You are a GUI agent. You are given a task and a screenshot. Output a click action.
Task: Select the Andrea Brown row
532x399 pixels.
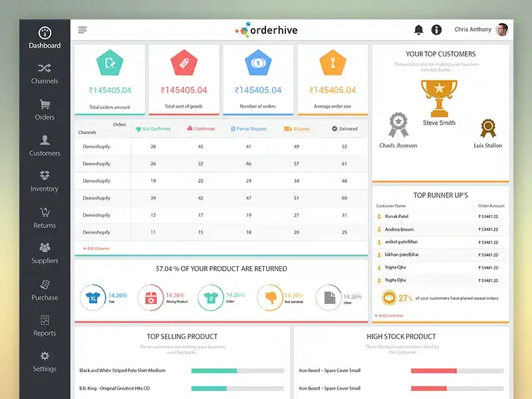[x=440, y=229]
